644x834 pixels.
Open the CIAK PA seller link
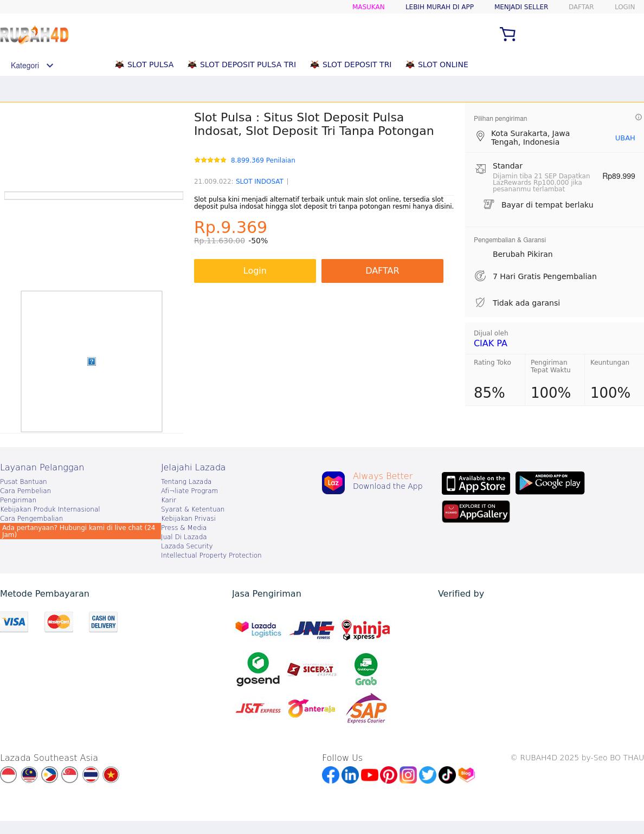pyautogui.click(x=491, y=343)
